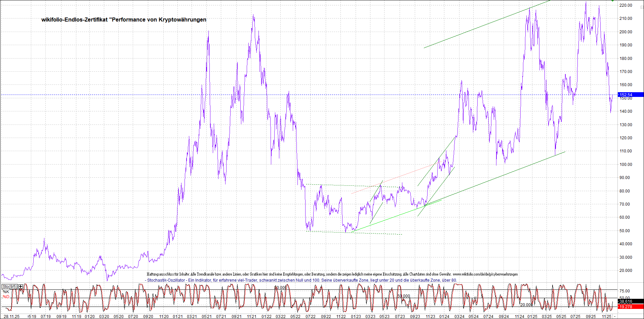The height and width of the screenshot is (319, 644).
Task: Open the Sto(9/5) indicator label
Action: 10,287
